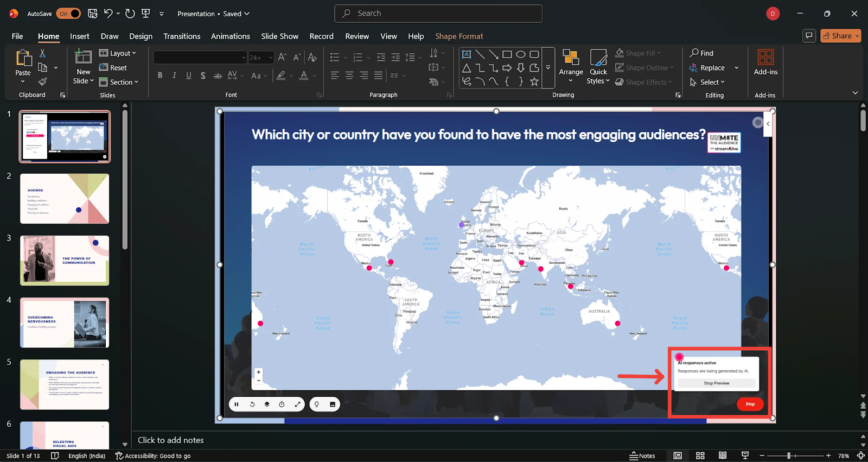Open the Shape Format tab
The width and height of the screenshot is (868, 462).
tap(458, 36)
